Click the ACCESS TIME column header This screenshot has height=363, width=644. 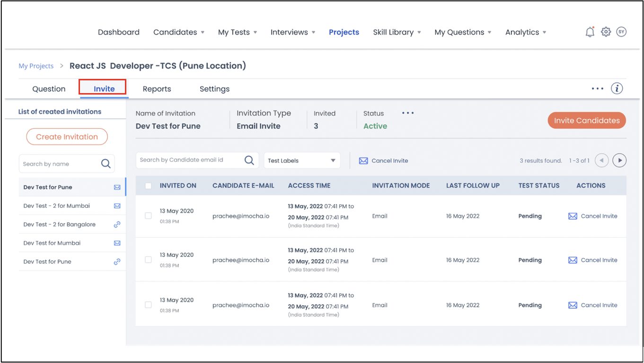tap(309, 186)
